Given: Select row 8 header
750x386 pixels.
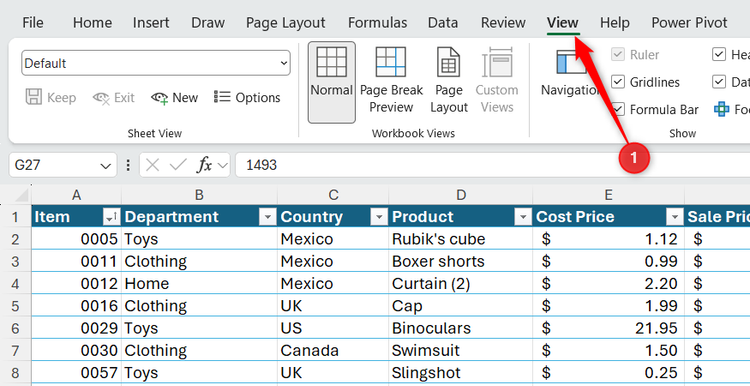Looking at the screenshot, I should coord(15,373).
